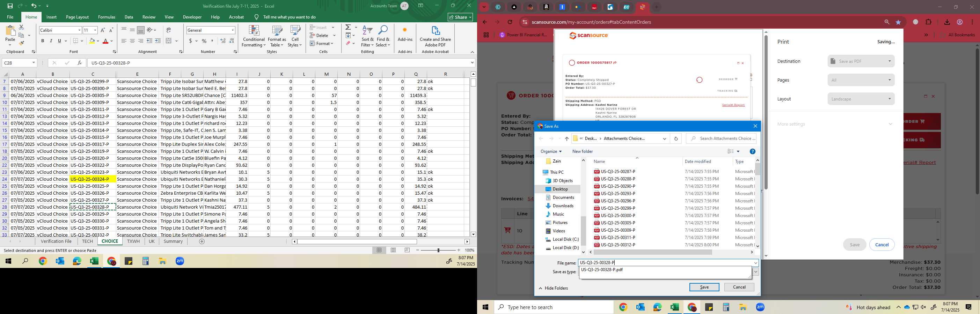980x314 pixels.
Task: Click the Share button in Excel
Action: [460, 17]
